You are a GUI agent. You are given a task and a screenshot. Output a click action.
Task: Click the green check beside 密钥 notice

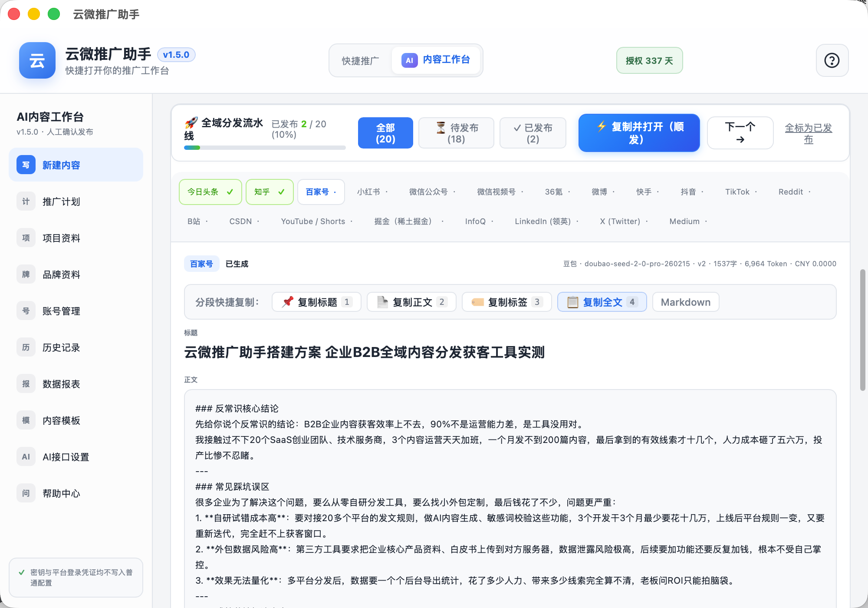coord(22,572)
